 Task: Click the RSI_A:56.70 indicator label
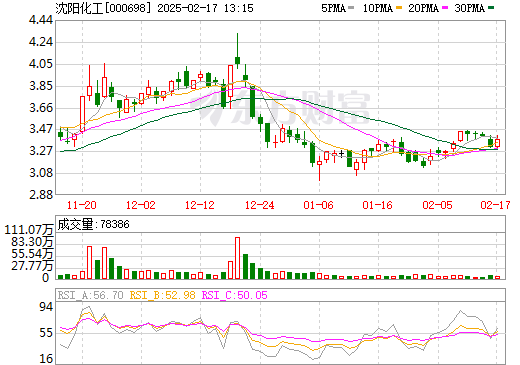91,295
